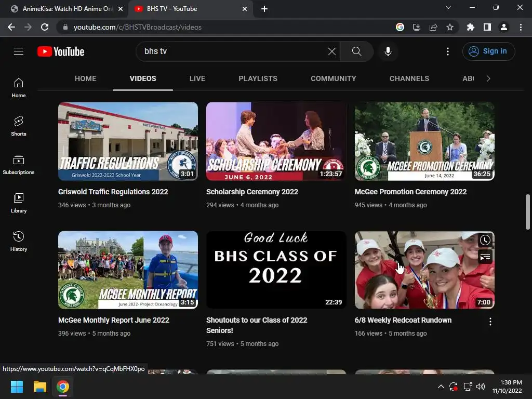Click the page vertical scrollbar

point(528,212)
